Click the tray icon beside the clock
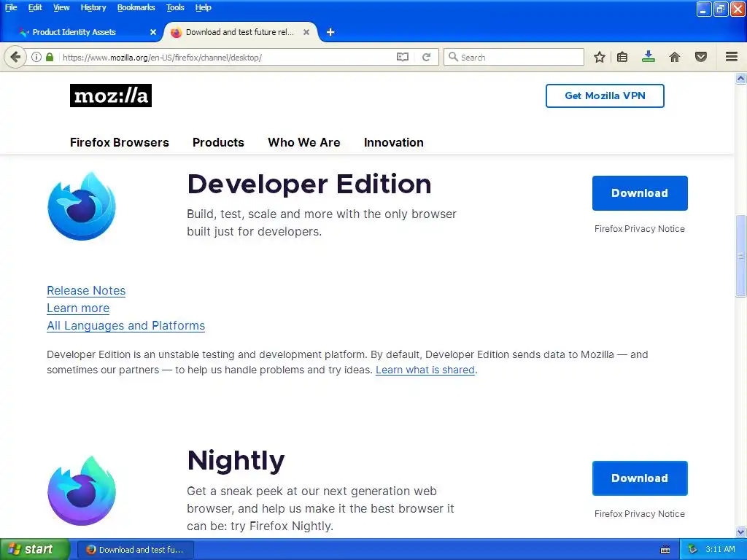Image resolution: width=747 pixels, height=560 pixels. click(693, 550)
